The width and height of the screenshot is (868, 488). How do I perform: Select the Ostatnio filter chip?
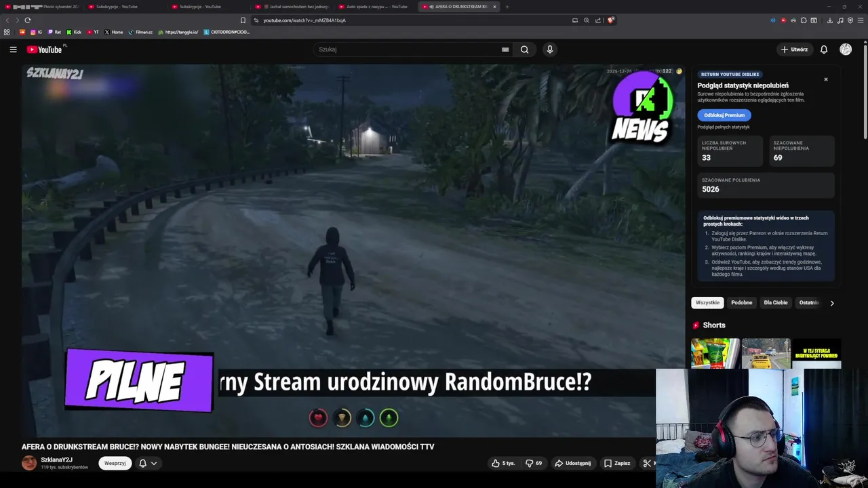(x=809, y=303)
